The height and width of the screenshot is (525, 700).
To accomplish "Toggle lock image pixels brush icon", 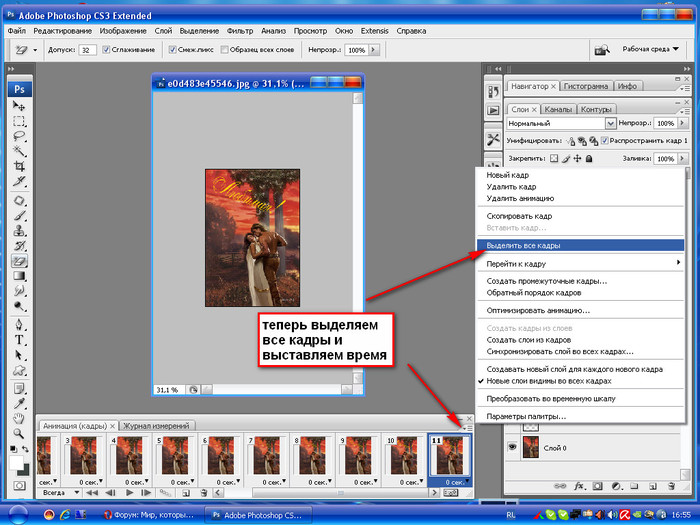I will coord(566,158).
